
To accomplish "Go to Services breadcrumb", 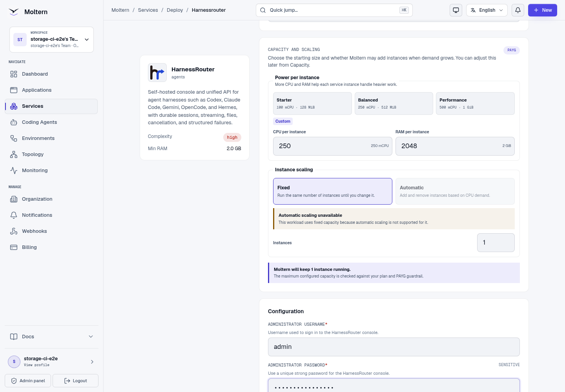I will (x=148, y=10).
